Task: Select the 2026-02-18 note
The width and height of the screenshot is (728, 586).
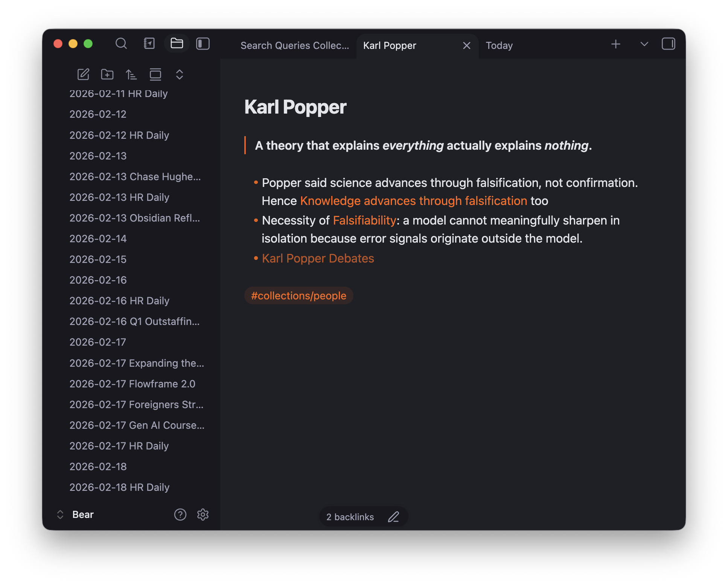Action: (98, 466)
